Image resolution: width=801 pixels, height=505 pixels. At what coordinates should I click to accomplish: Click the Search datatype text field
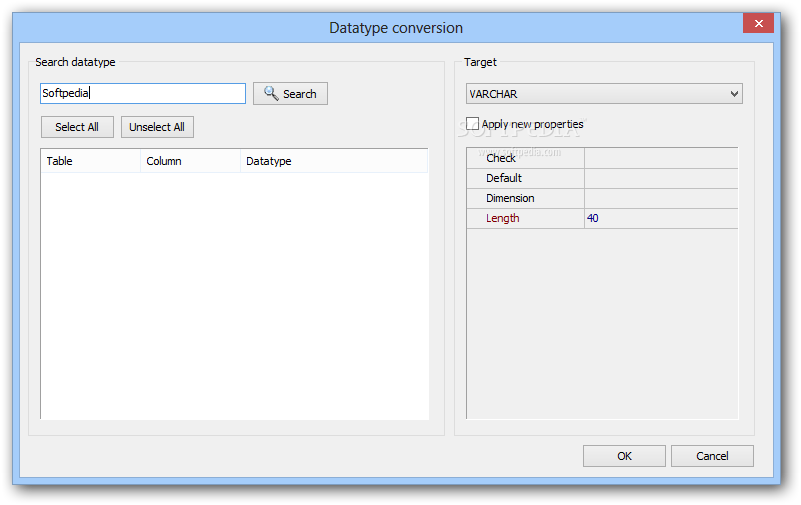[143, 93]
